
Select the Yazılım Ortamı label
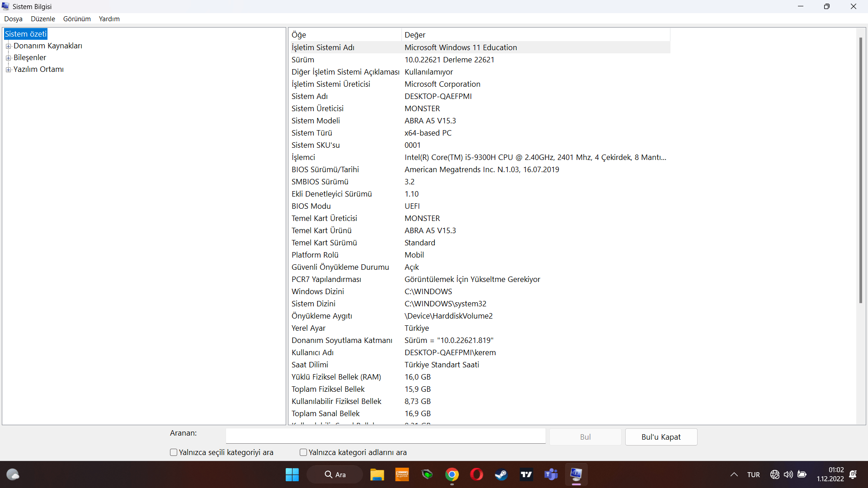pyautogui.click(x=38, y=69)
